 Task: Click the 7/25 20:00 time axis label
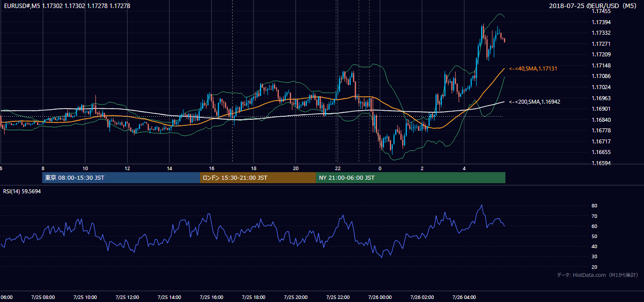click(295, 297)
